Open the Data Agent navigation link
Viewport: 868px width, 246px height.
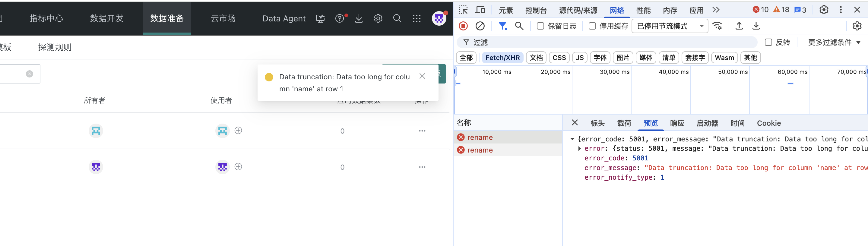(x=284, y=18)
